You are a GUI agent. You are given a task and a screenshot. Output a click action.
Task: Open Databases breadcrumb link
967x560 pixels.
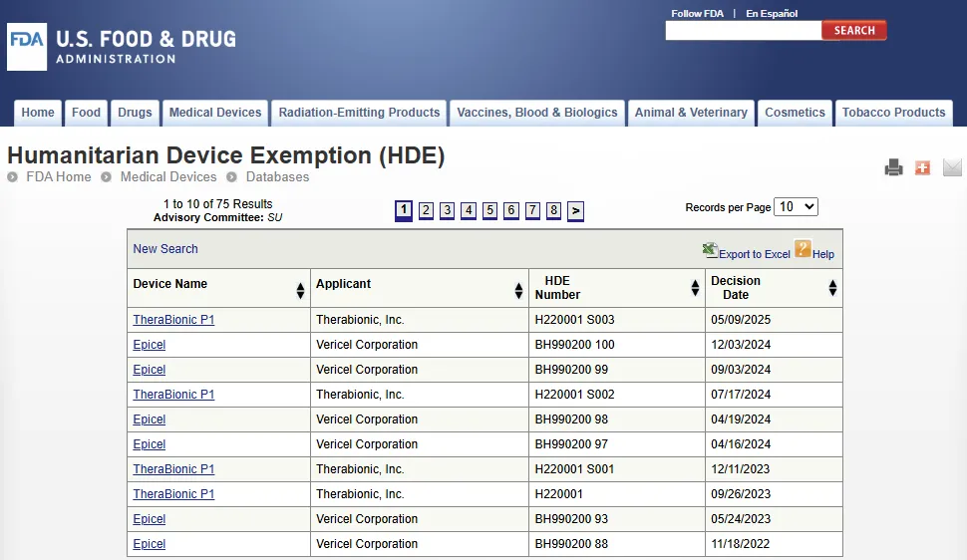pyautogui.click(x=277, y=177)
